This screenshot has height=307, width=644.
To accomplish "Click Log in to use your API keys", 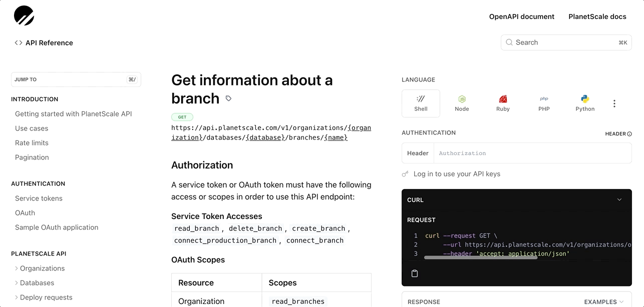I will click(x=457, y=174).
